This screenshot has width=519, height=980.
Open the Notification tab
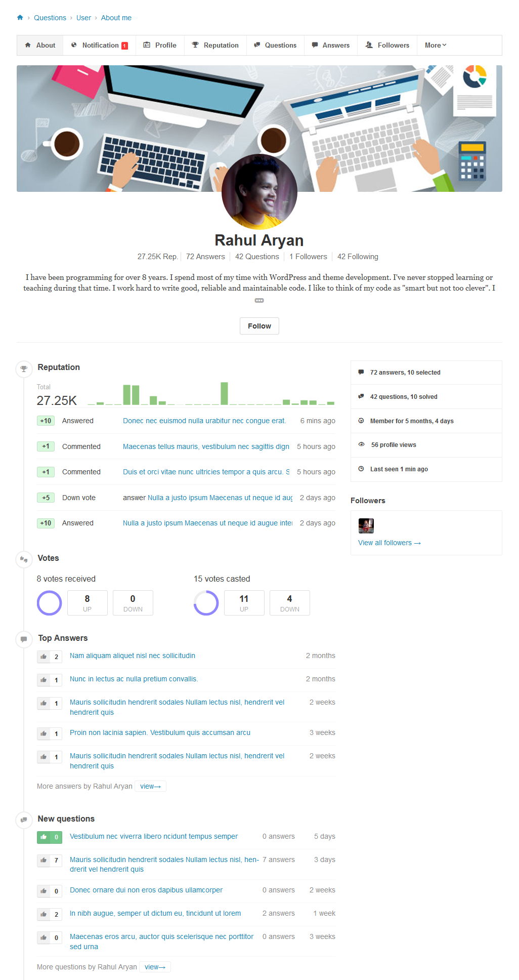click(100, 45)
